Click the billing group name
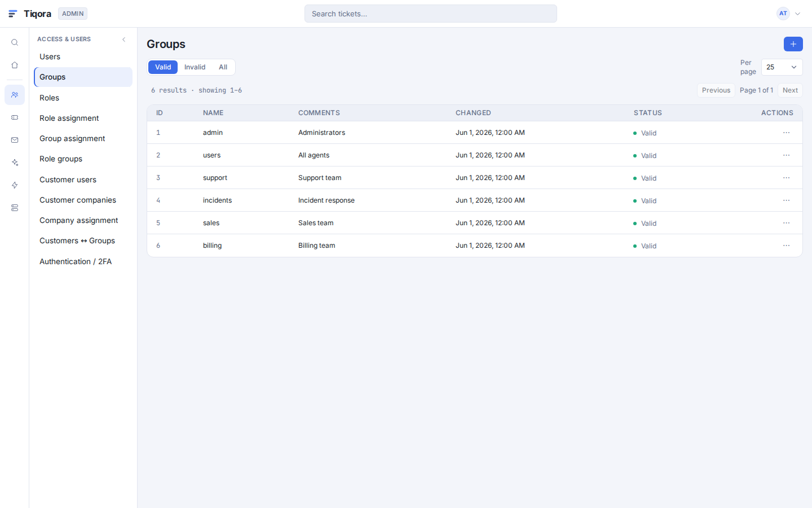 (212, 246)
